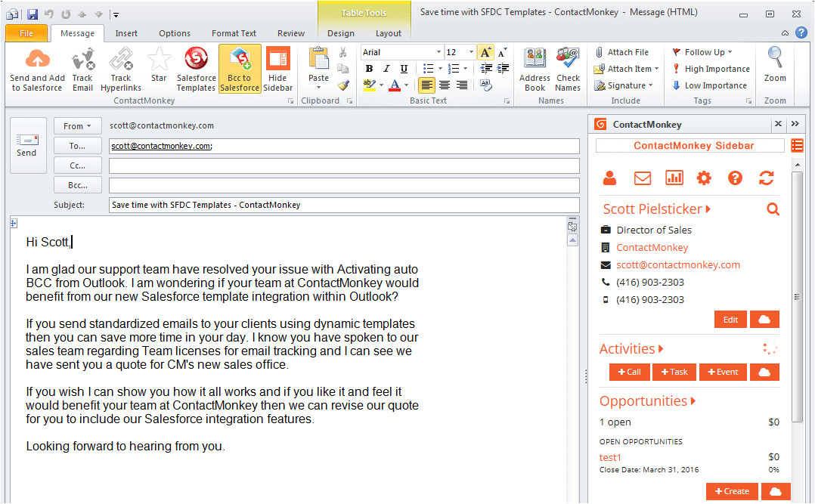Click the sidebar search magnifier

pos(773,209)
